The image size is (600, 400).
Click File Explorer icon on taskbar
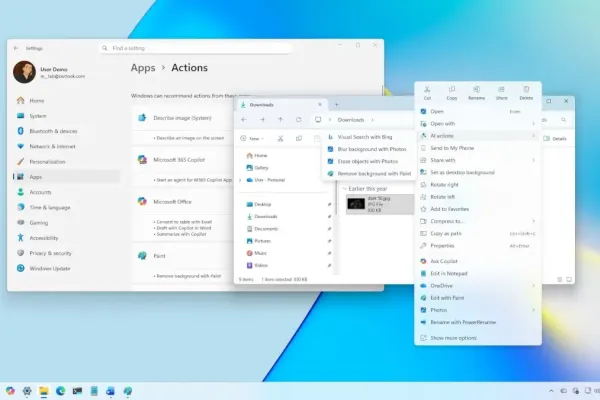pyautogui.click(x=44, y=391)
